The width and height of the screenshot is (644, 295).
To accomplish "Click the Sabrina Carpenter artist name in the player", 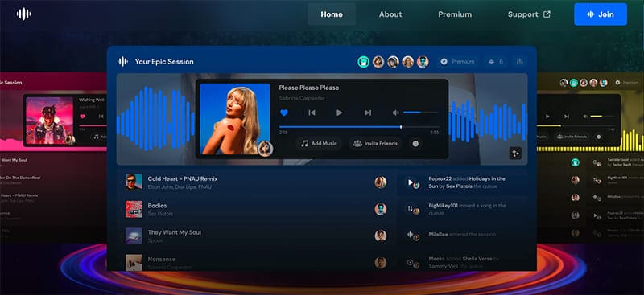I will (302, 99).
